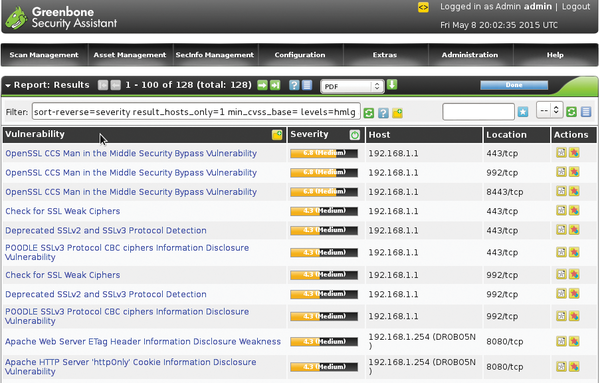Sort by Location column header

point(506,135)
